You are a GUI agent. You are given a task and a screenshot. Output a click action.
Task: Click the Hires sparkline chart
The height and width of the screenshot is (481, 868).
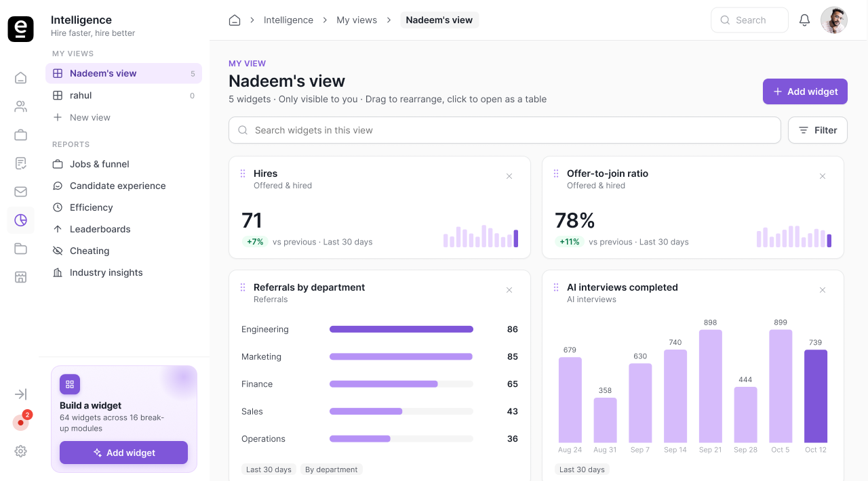(x=481, y=236)
